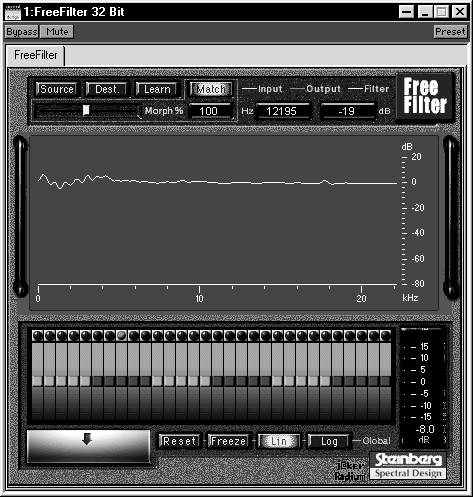
Task: Click the Source button
Action: tap(57, 89)
